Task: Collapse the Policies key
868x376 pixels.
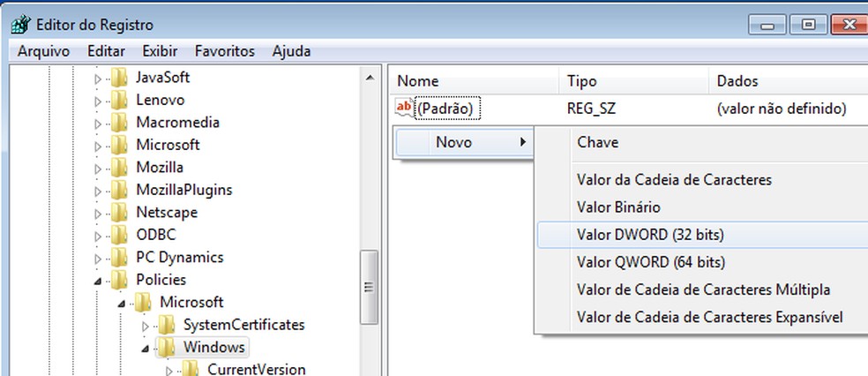Action: click(x=98, y=282)
